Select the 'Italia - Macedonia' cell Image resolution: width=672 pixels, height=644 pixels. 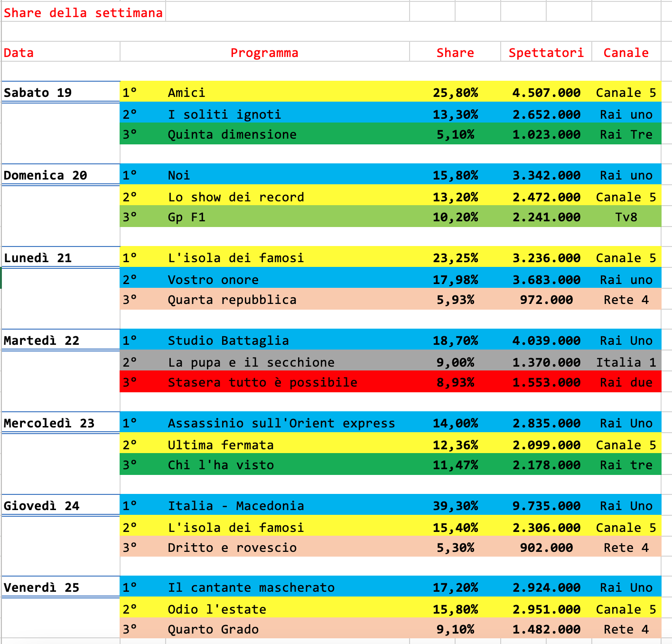click(x=236, y=506)
